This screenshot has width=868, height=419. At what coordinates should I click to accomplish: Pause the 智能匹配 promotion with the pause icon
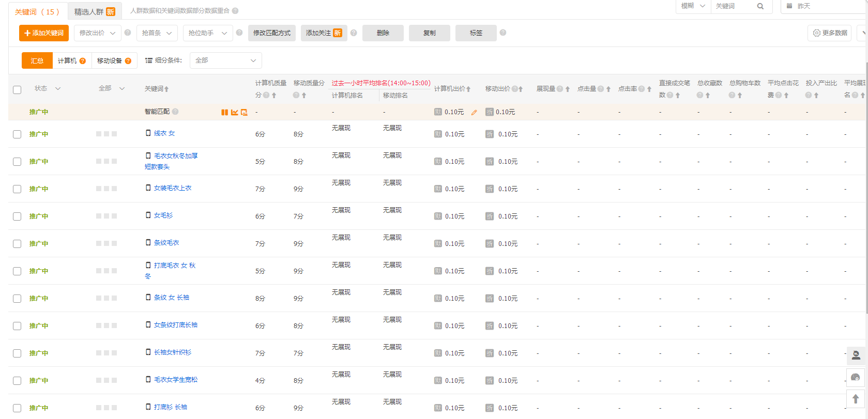[x=224, y=112]
